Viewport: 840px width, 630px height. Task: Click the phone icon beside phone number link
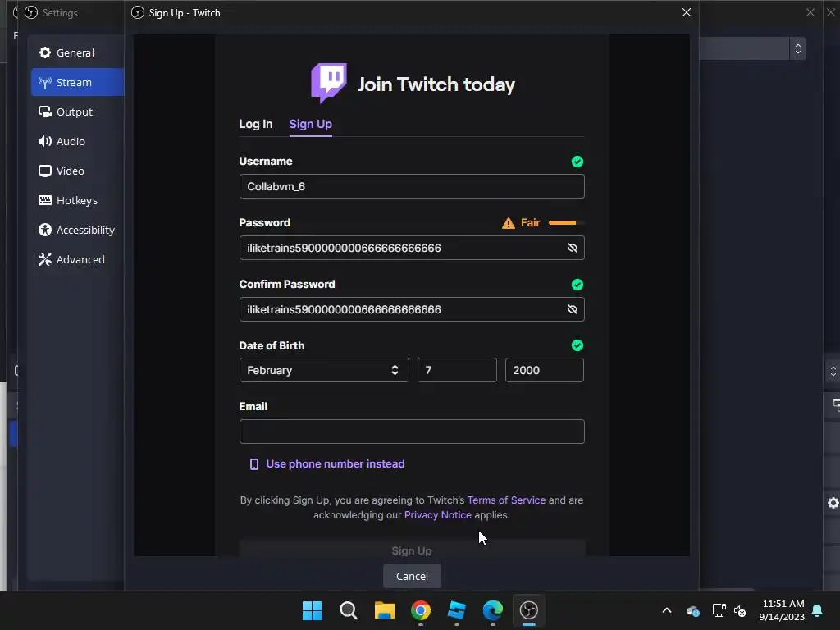coord(254,464)
